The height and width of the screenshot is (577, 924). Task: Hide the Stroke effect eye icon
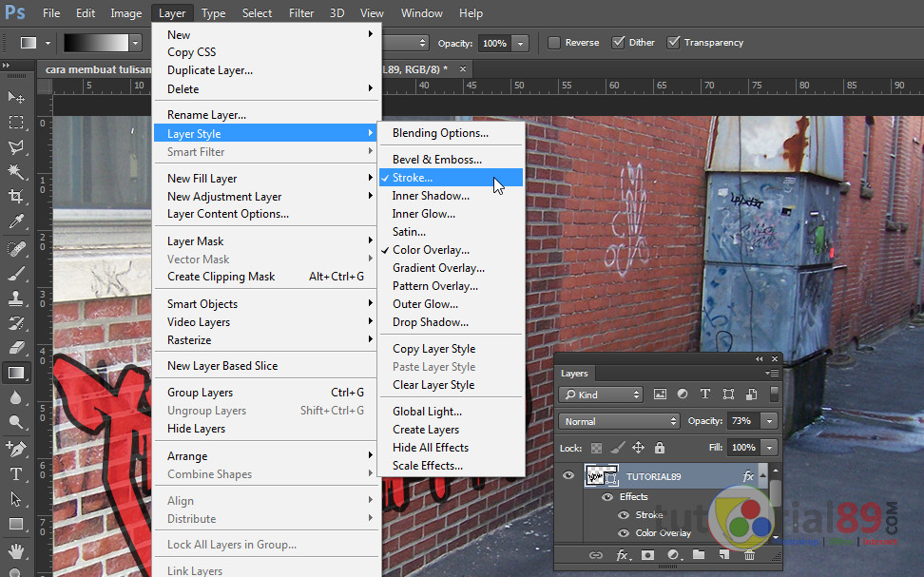623,515
